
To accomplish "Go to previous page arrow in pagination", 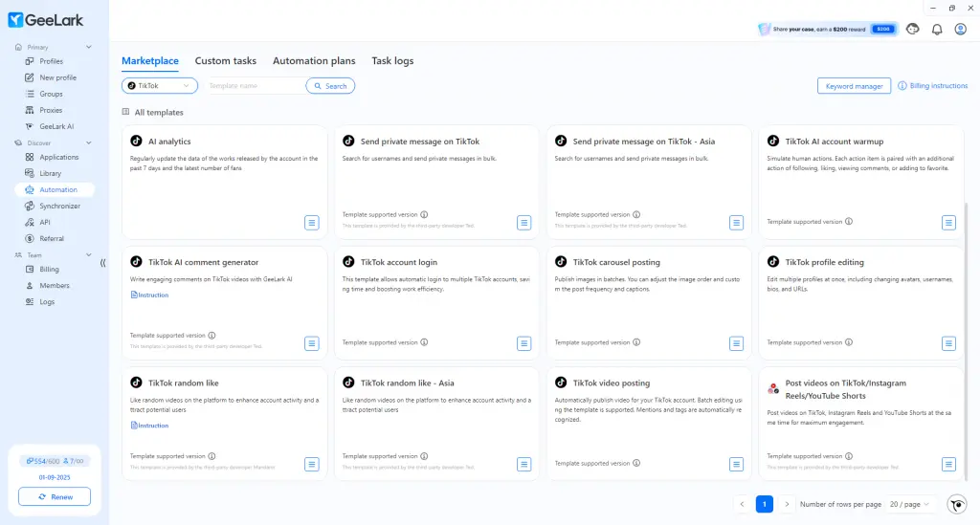I will pyautogui.click(x=742, y=504).
